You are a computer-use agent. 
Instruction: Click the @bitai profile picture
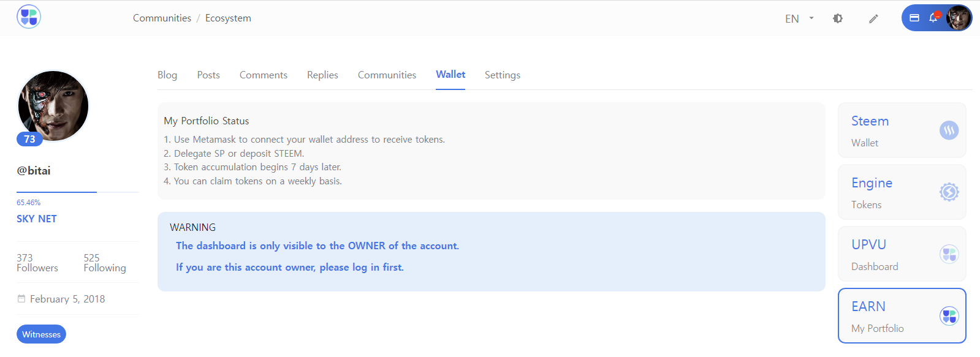53,106
